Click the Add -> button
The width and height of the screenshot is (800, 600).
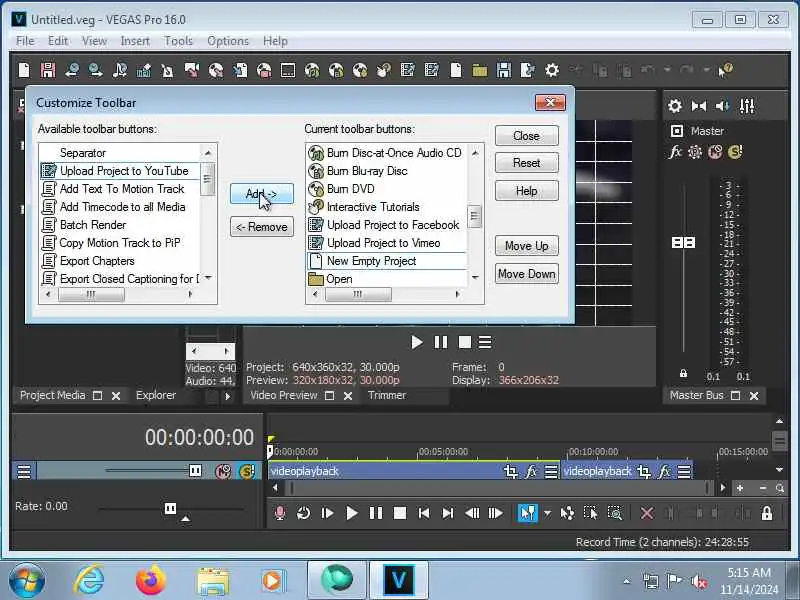262,194
